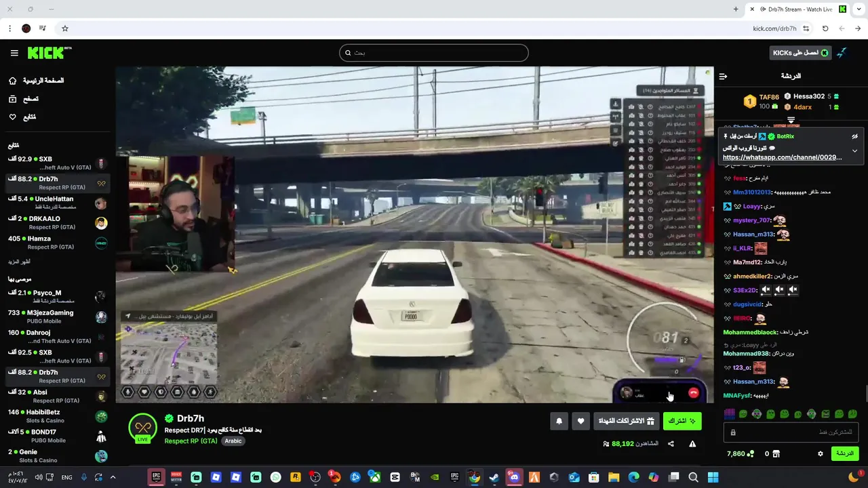Open Discord from the taskbar
868x488 pixels.
click(514, 477)
